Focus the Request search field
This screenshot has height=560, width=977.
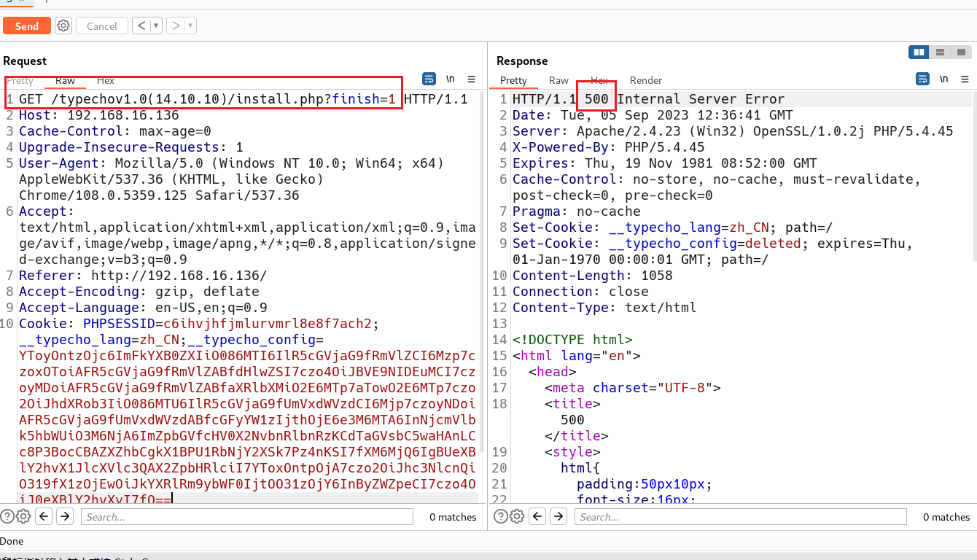click(246, 517)
